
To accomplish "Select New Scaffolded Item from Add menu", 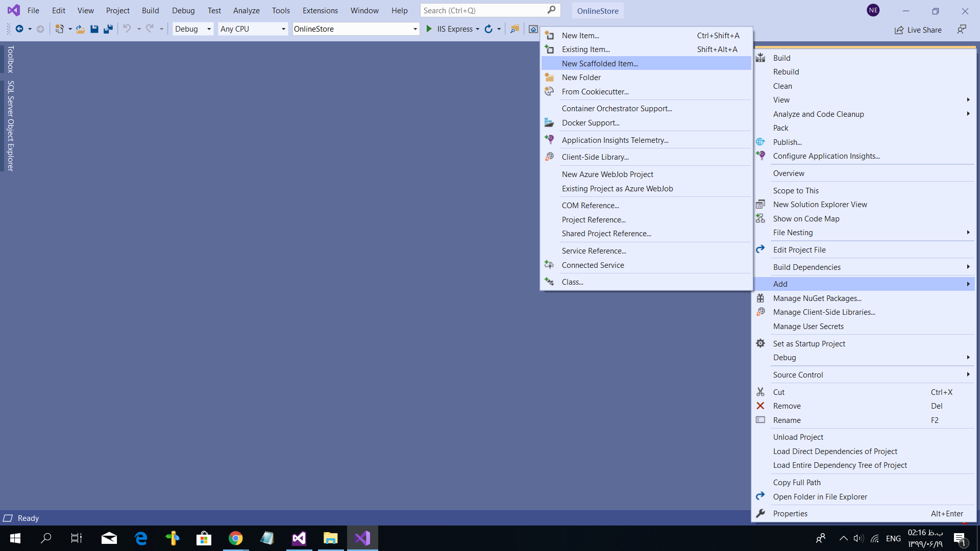I will click(600, 64).
